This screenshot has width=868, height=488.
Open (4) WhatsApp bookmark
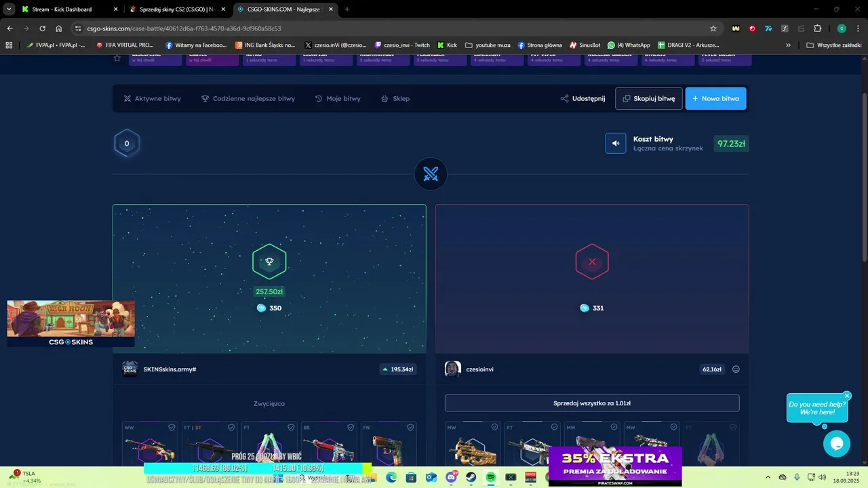pyautogui.click(x=629, y=45)
